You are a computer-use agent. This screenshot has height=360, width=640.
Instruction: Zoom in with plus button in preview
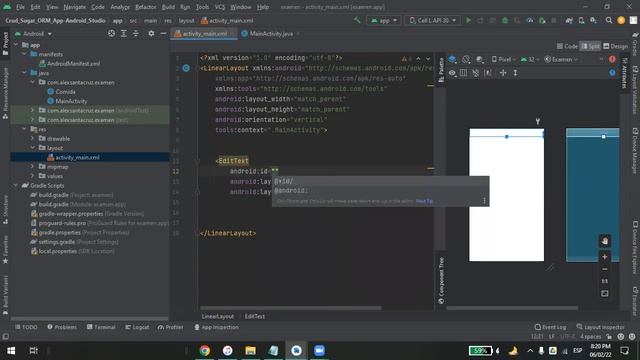[x=604, y=257]
